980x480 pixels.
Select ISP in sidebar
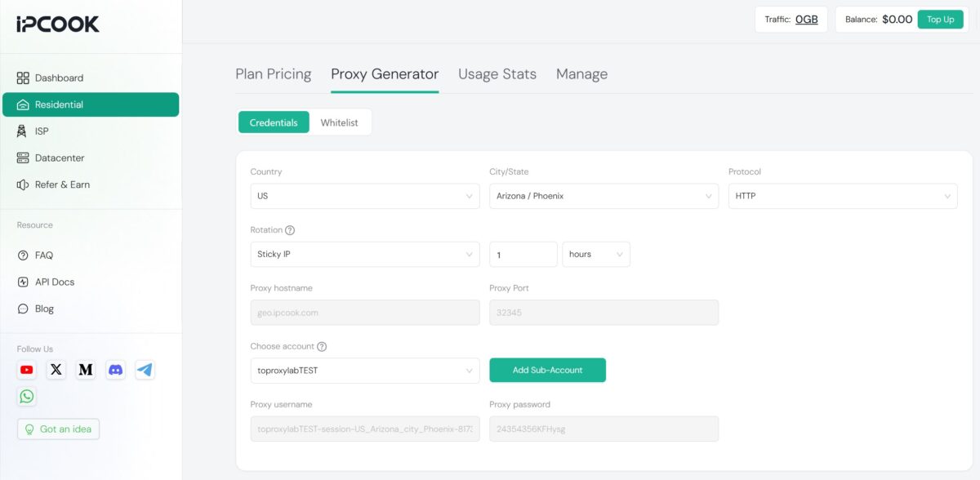pos(91,131)
